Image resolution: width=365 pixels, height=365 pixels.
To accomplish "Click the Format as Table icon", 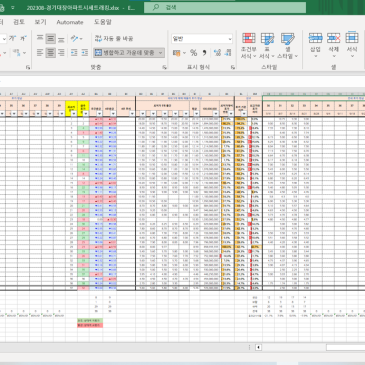I will tap(267, 46).
